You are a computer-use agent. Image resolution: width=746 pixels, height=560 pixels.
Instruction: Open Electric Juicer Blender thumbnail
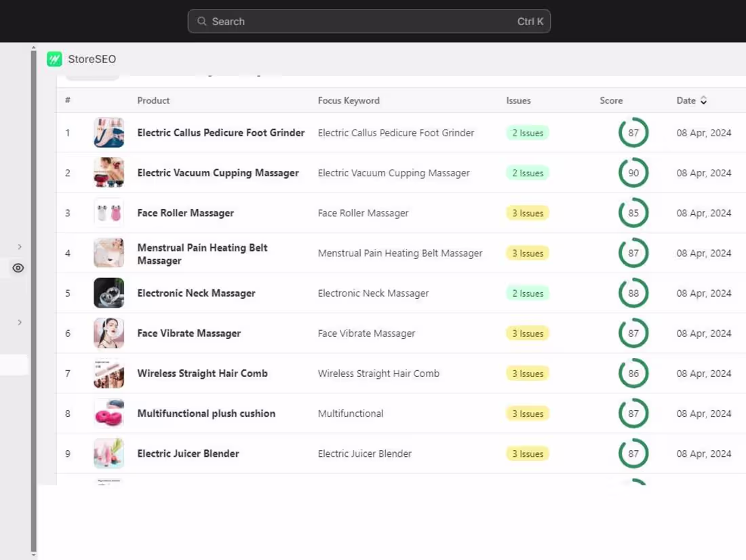(109, 454)
